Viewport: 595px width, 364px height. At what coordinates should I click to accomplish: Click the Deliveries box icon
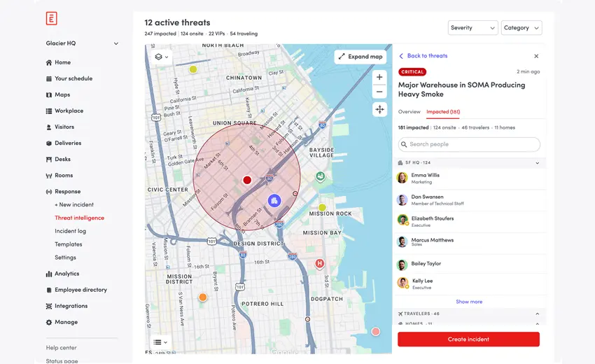[x=48, y=143]
